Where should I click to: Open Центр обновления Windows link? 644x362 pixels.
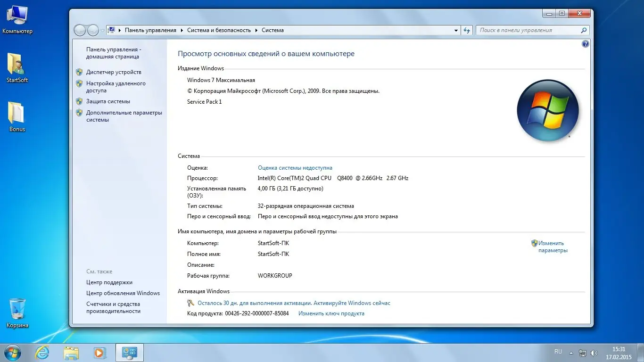[123, 293]
